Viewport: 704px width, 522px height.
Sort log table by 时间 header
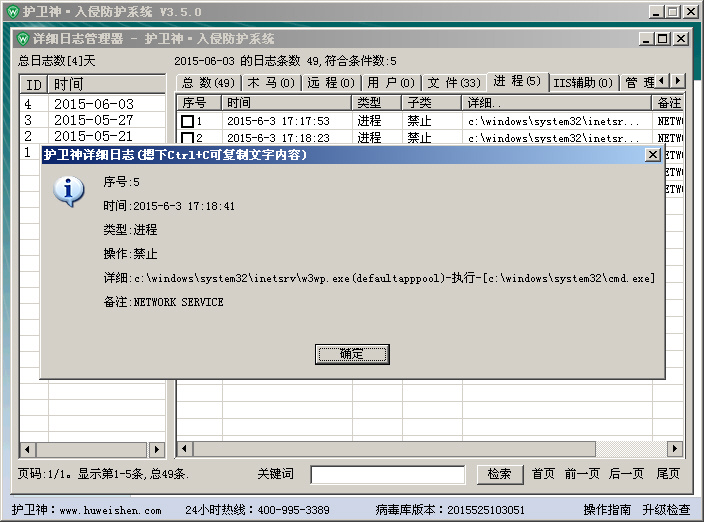coord(286,103)
